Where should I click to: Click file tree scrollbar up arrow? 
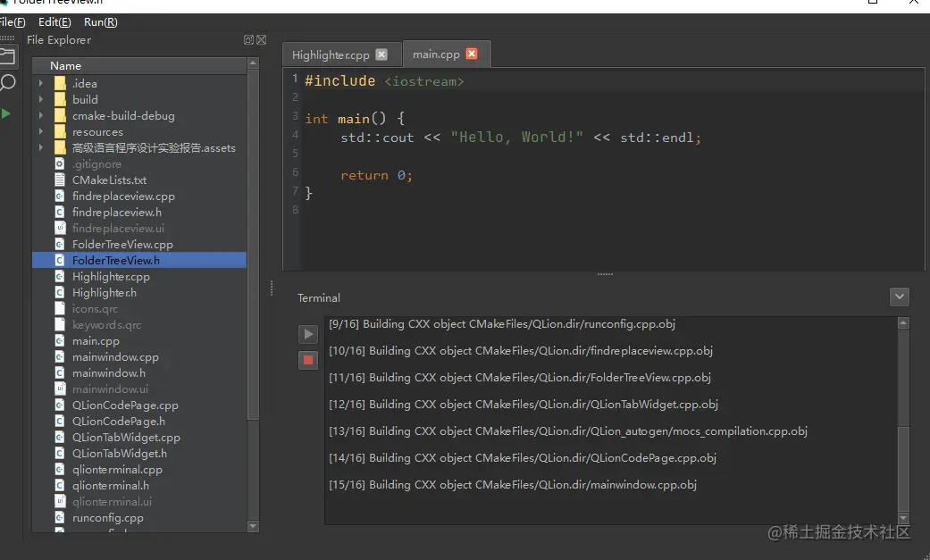click(x=253, y=63)
